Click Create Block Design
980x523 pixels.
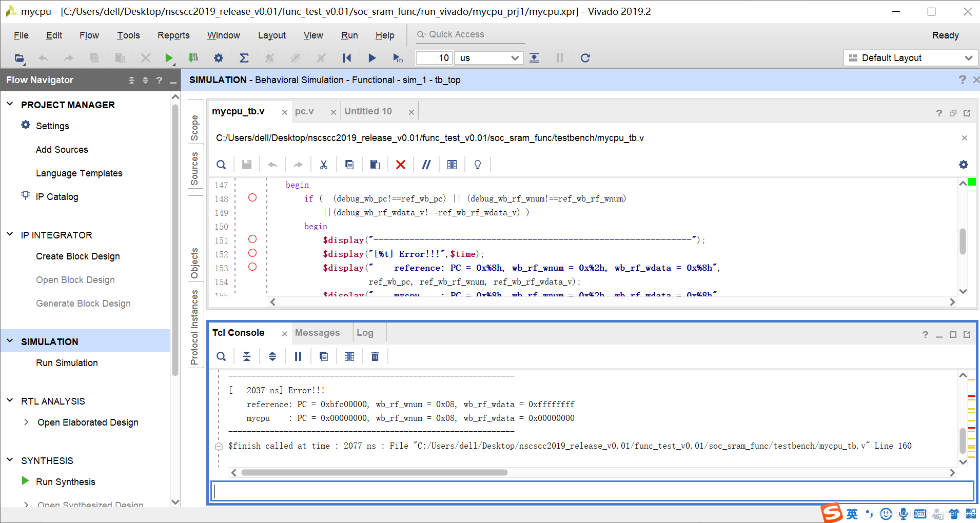(x=78, y=256)
